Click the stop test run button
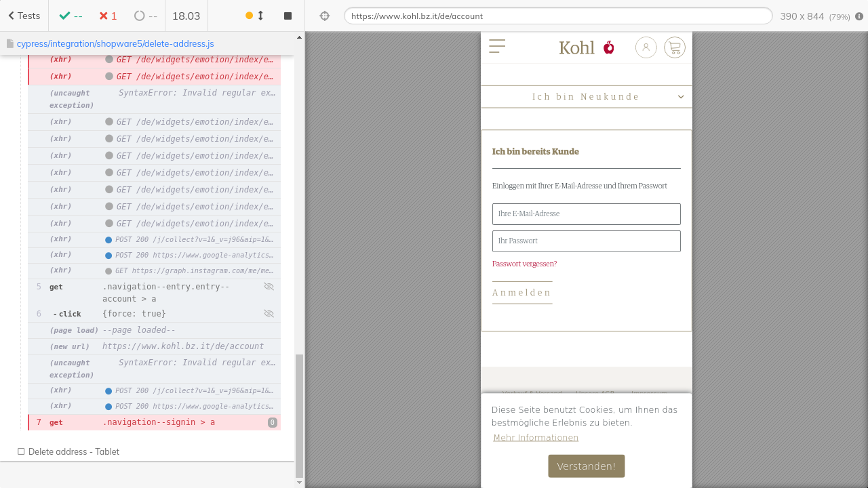 click(x=288, y=16)
